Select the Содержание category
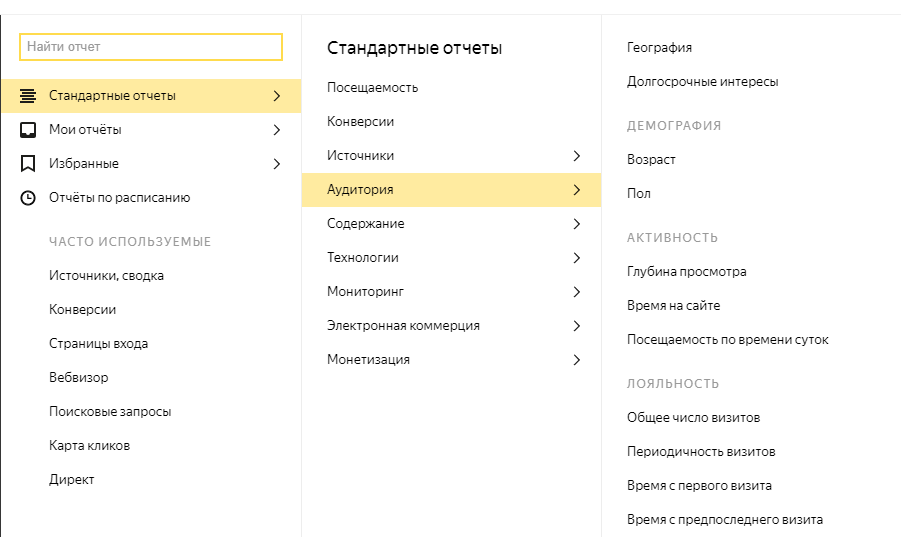Viewport: 901px width, 537px height. pos(452,223)
